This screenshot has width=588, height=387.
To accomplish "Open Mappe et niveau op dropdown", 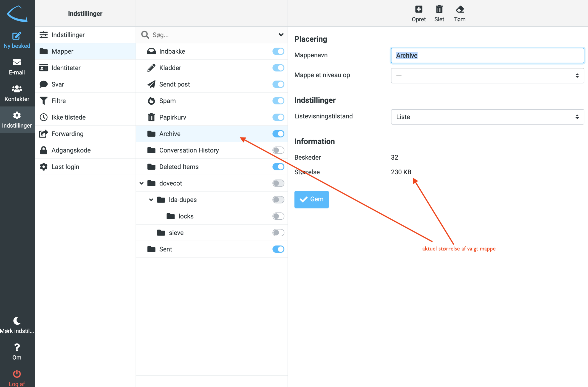I will tap(487, 76).
